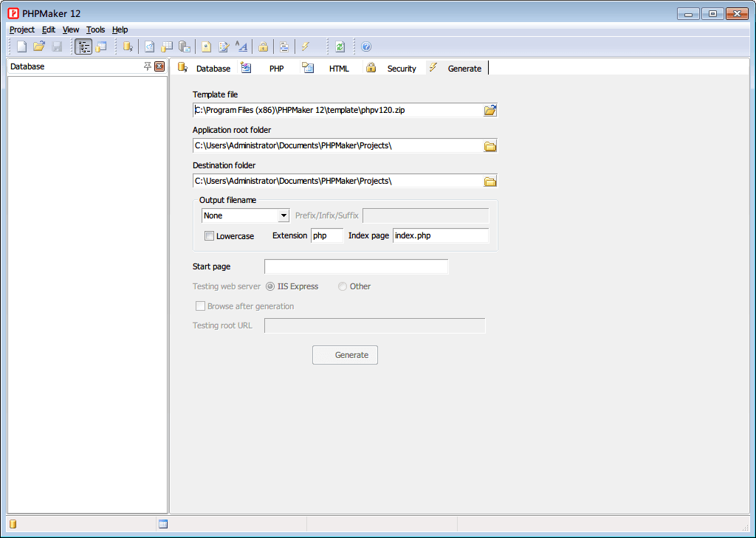Image resolution: width=756 pixels, height=538 pixels.
Task: Create a new project with the blank page icon
Action: [x=21, y=46]
